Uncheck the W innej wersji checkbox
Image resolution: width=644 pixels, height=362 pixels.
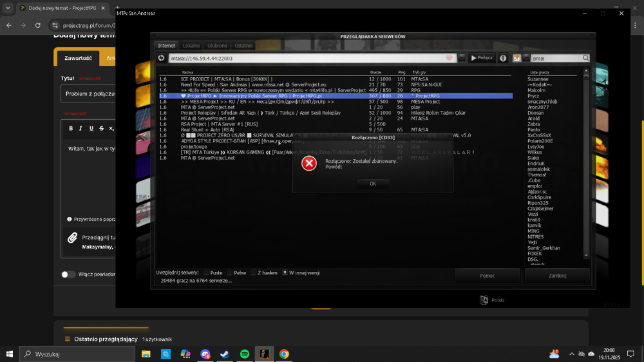[285, 272]
